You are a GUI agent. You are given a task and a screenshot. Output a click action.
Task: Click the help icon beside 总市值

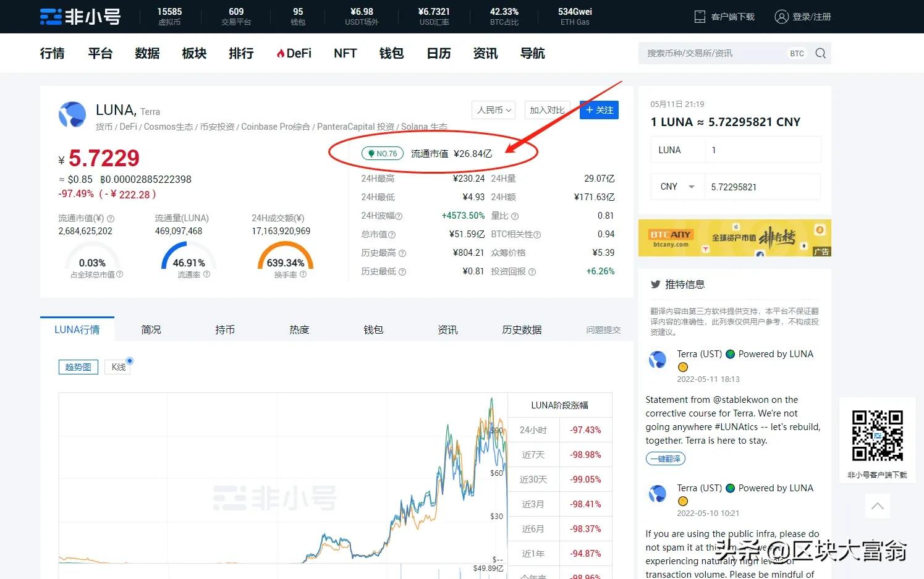pos(392,235)
